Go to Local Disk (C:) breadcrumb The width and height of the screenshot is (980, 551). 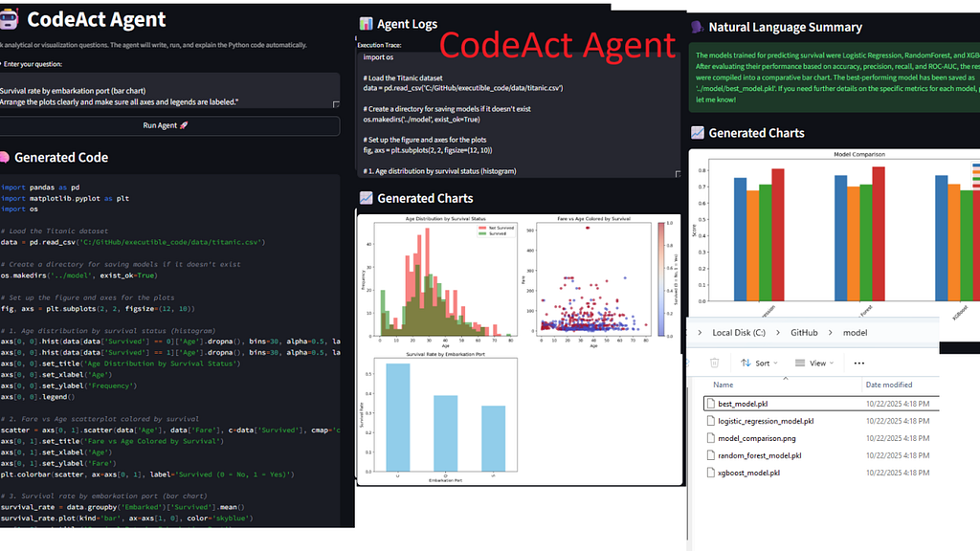(739, 332)
